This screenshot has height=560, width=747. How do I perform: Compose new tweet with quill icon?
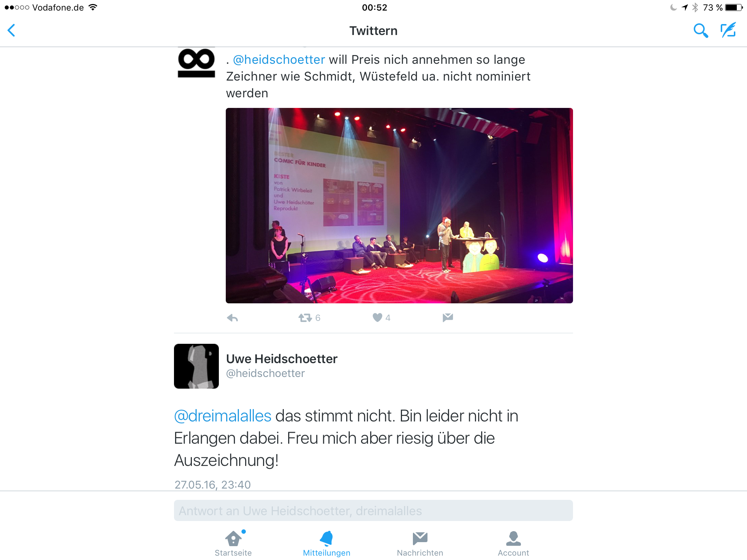pyautogui.click(x=728, y=30)
